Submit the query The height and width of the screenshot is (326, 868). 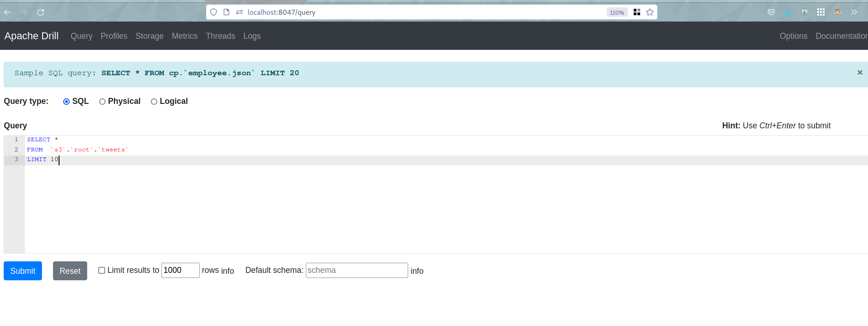23,271
